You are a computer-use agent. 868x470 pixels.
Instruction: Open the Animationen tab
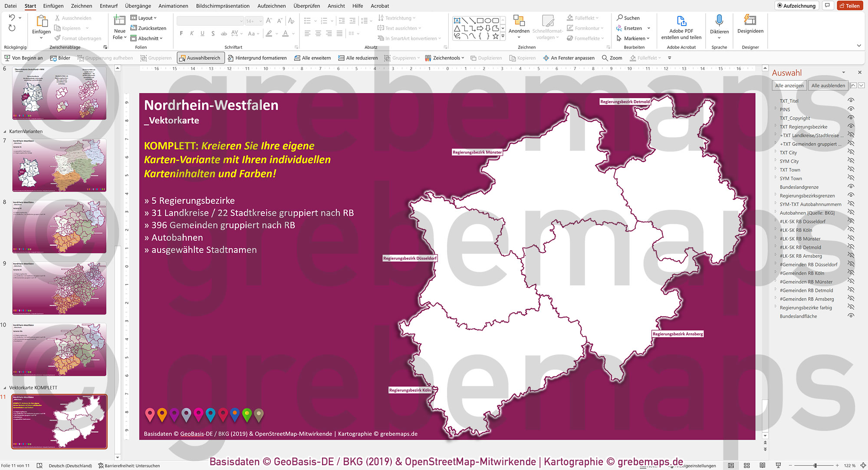click(x=173, y=6)
